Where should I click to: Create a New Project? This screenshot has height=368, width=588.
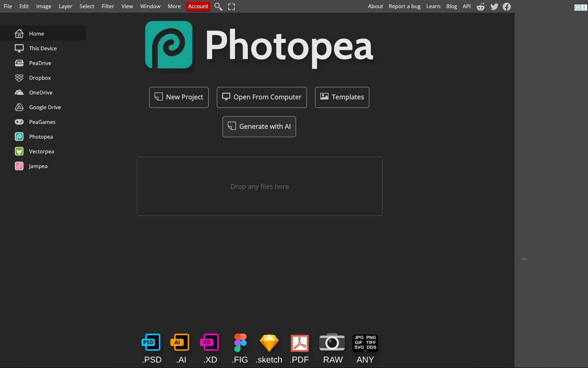179,97
